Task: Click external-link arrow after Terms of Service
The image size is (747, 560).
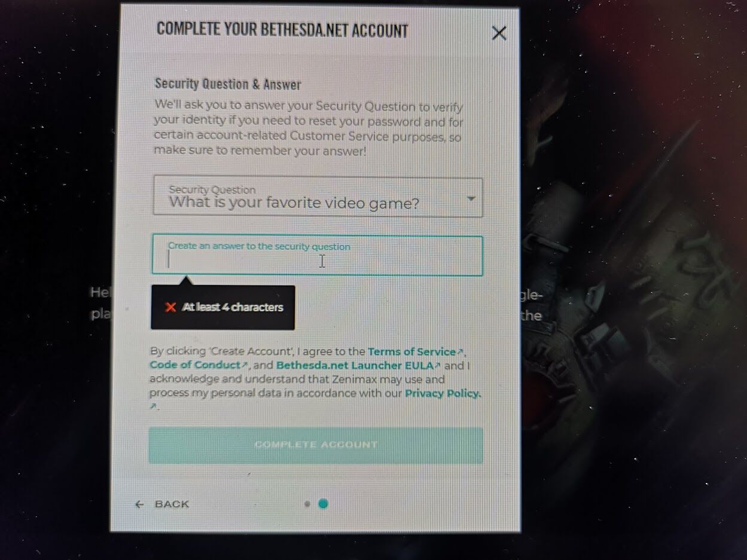Action: pyautogui.click(x=460, y=352)
